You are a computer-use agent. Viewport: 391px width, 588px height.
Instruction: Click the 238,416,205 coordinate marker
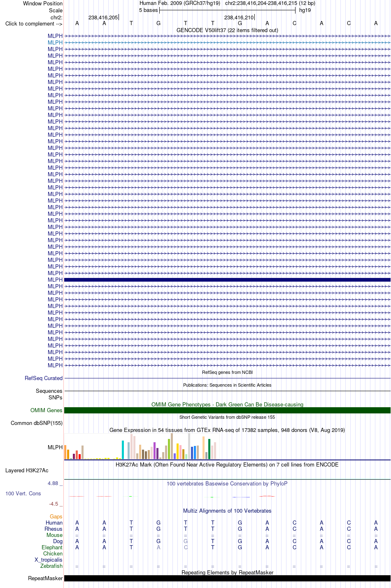point(103,17)
